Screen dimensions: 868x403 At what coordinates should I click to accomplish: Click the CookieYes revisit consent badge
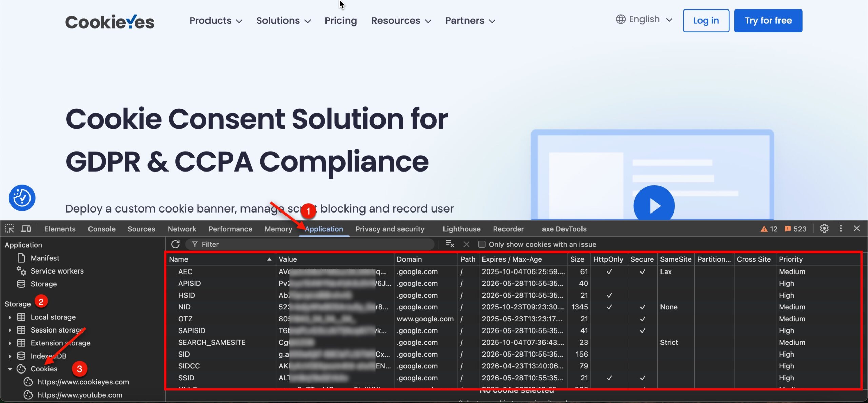[x=22, y=198]
